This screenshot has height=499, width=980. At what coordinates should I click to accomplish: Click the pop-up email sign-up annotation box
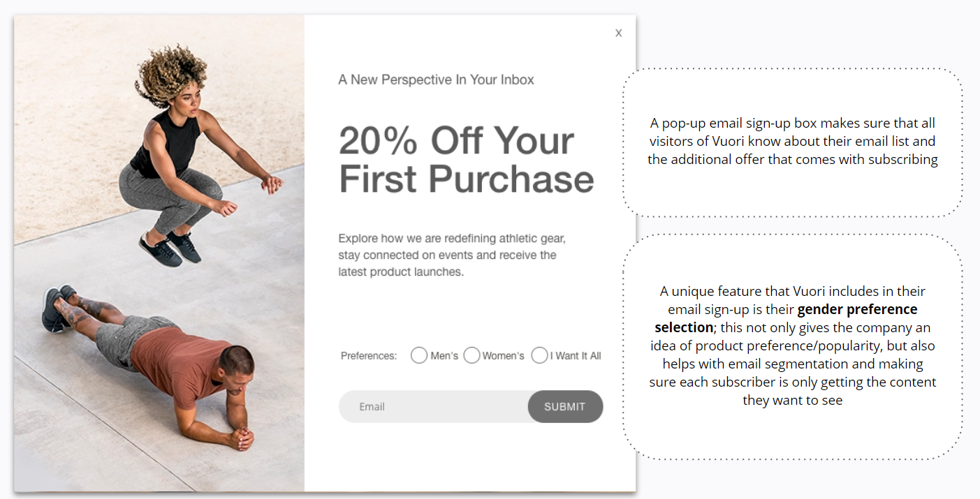pyautogui.click(x=792, y=142)
